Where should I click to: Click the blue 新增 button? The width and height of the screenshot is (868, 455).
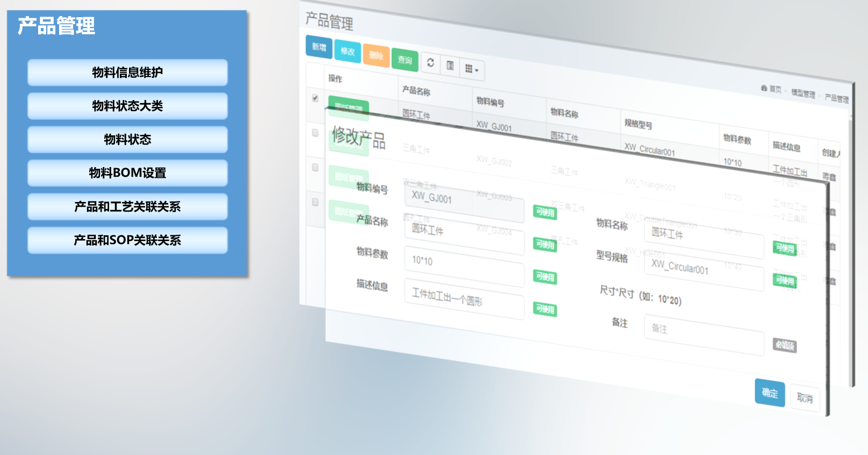tap(319, 47)
